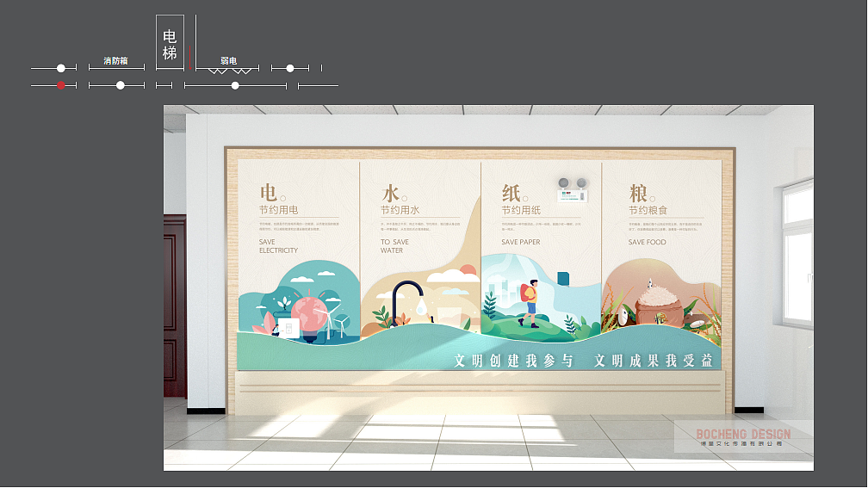
Task: Select the TO SAVE WATER caption
Action: pos(394,246)
